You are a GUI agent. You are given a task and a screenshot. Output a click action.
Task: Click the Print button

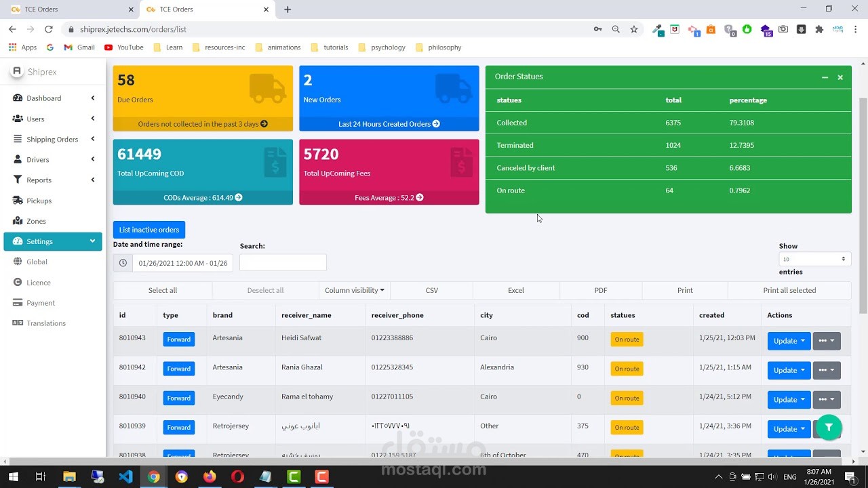point(685,290)
